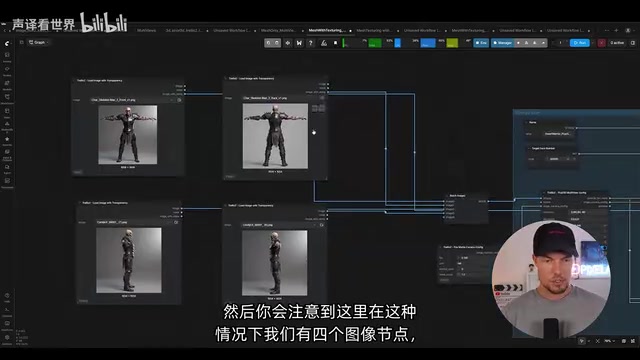Screen dimensions: 640x360
Task: Toggle canvas select mode icon bottom right
Action: (582, 341)
